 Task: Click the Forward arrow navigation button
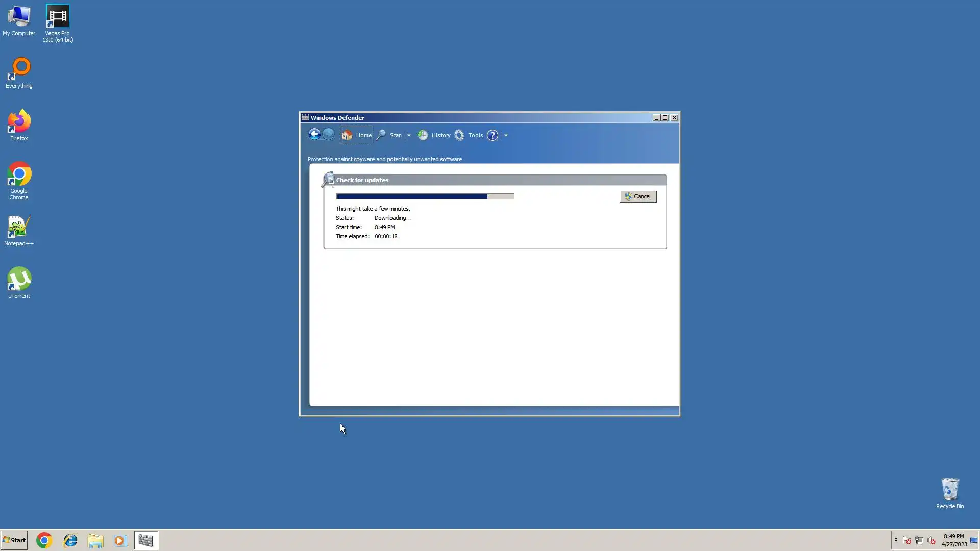[x=329, y=135]
